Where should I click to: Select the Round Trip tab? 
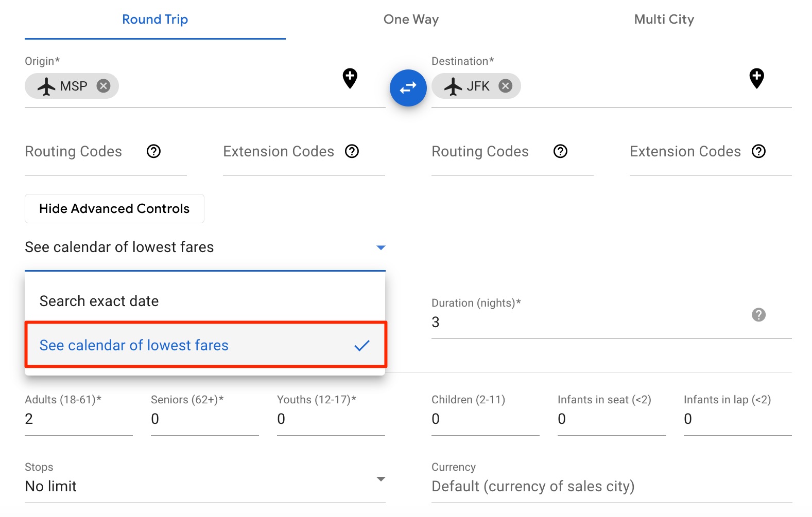(154, 20)
